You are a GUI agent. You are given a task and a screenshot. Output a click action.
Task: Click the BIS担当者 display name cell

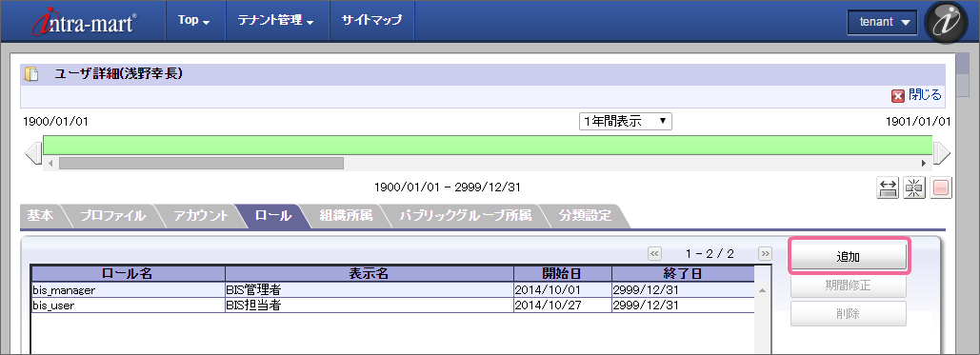[x=370, y=306]
